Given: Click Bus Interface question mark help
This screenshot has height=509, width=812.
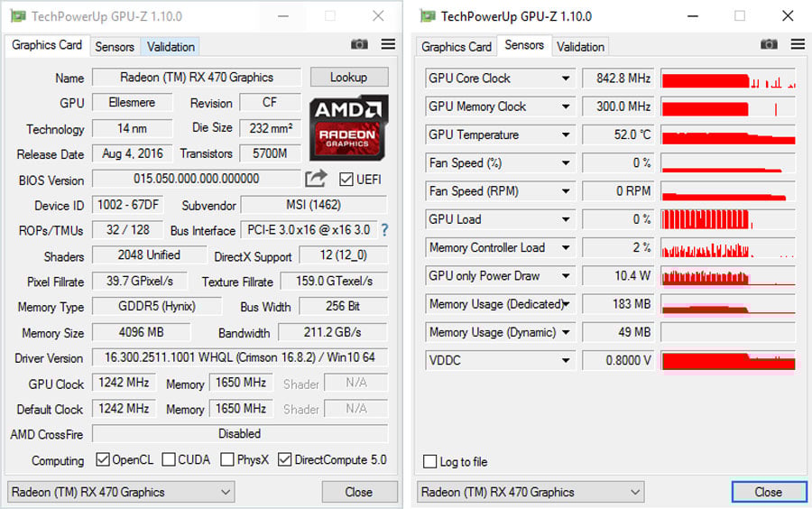Looking at the screenshot, I should 384,230.
